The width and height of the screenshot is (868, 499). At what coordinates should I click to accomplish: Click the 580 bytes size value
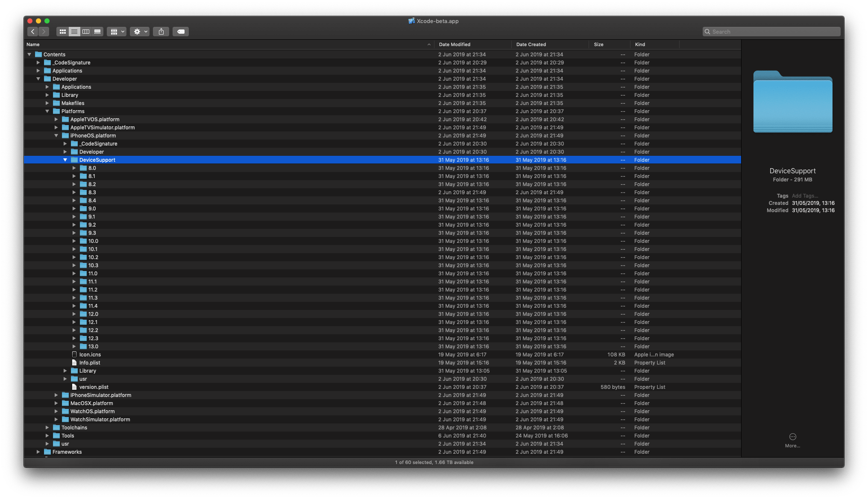coord(613,387)
